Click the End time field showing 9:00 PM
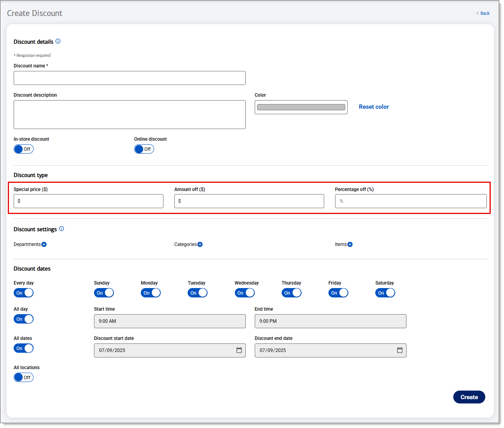The image size is (504, 428). 330,321
